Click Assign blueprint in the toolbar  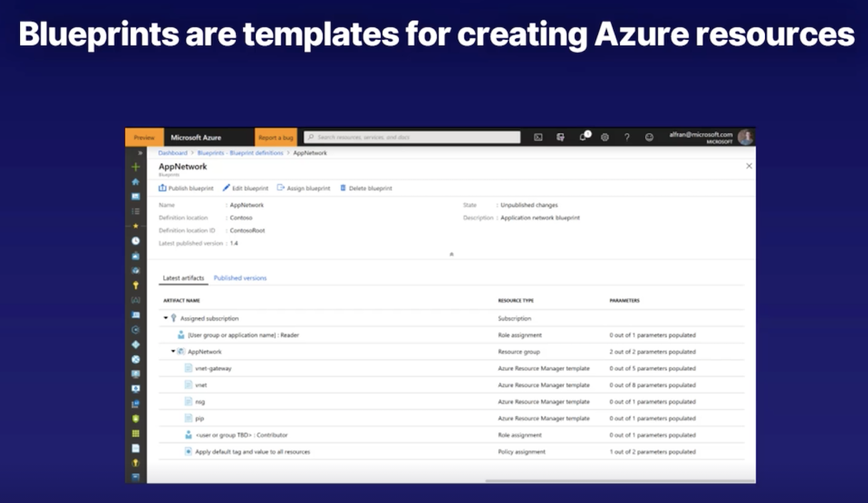click(303, 188)
